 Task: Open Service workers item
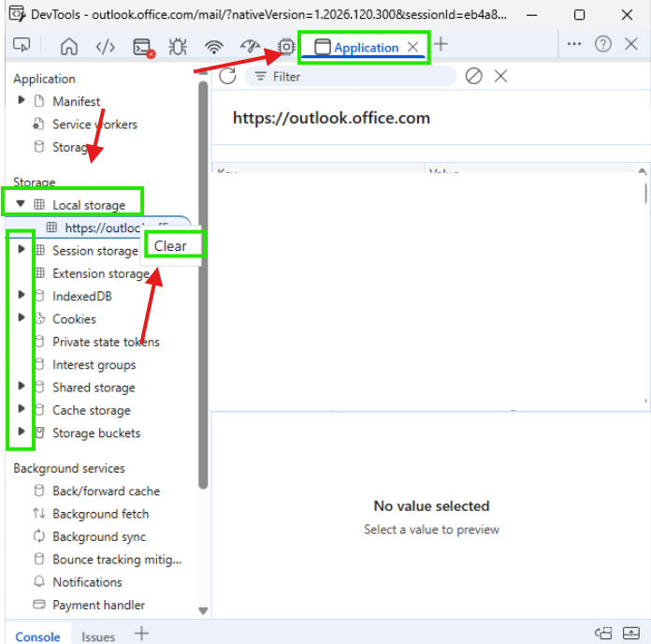click(x=94, y=124)
